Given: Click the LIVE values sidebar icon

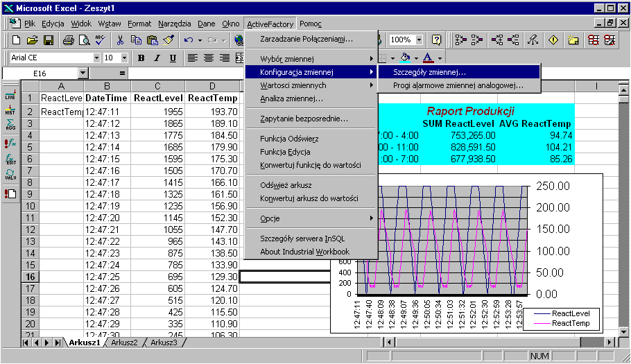Looking at the screenshot, I should click(10, 95).
